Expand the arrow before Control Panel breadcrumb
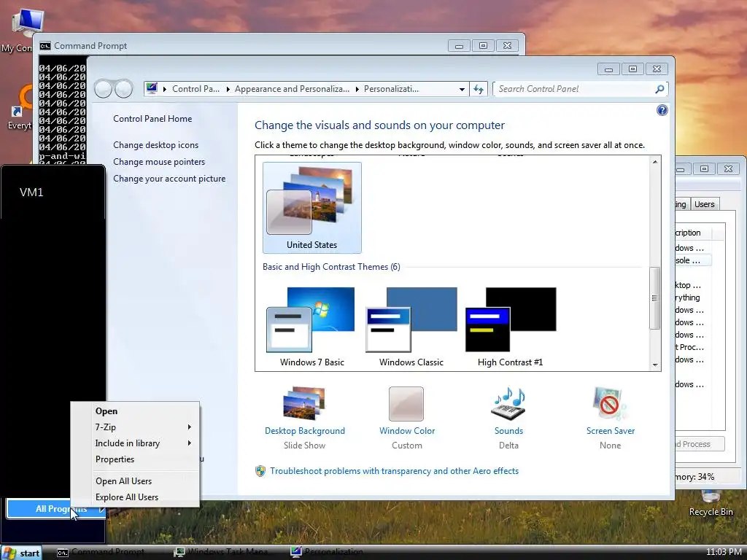This screenshot has height=560, width=747. tap(165, 89)
